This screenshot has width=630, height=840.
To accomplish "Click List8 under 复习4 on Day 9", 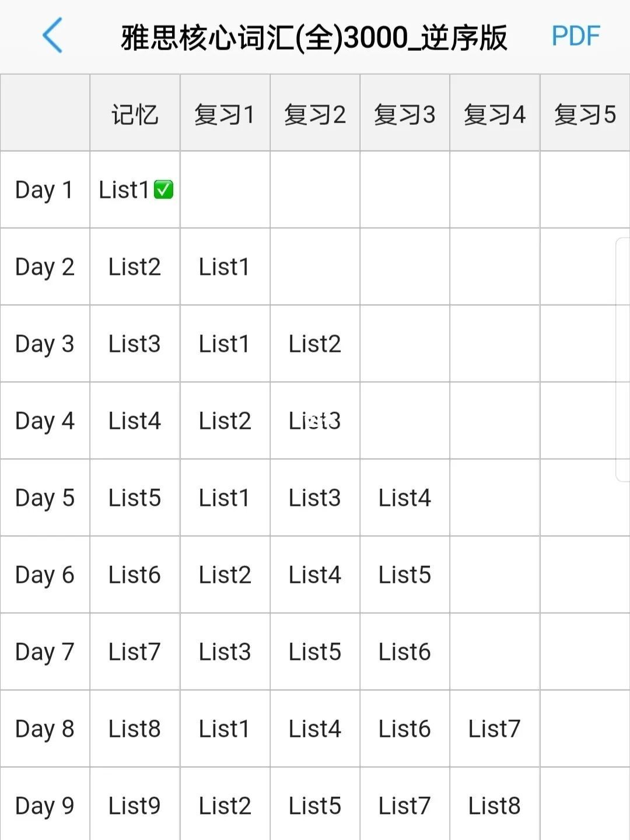I will click(x=494, y=806).
